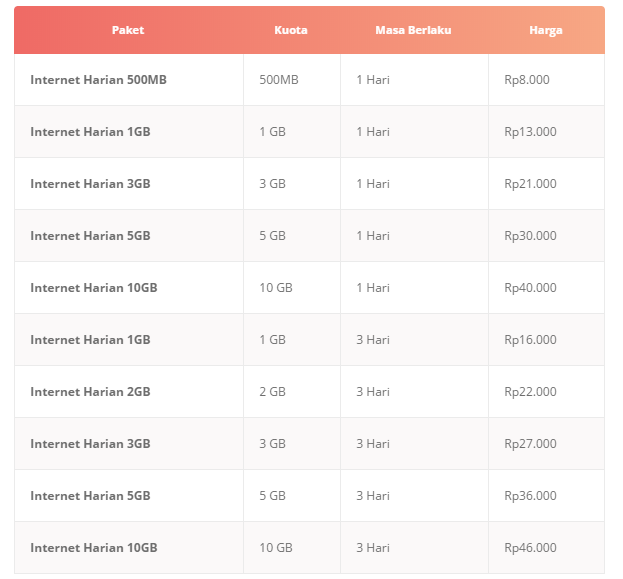Click the Internet Harian 2GB package name

[90, 392]
